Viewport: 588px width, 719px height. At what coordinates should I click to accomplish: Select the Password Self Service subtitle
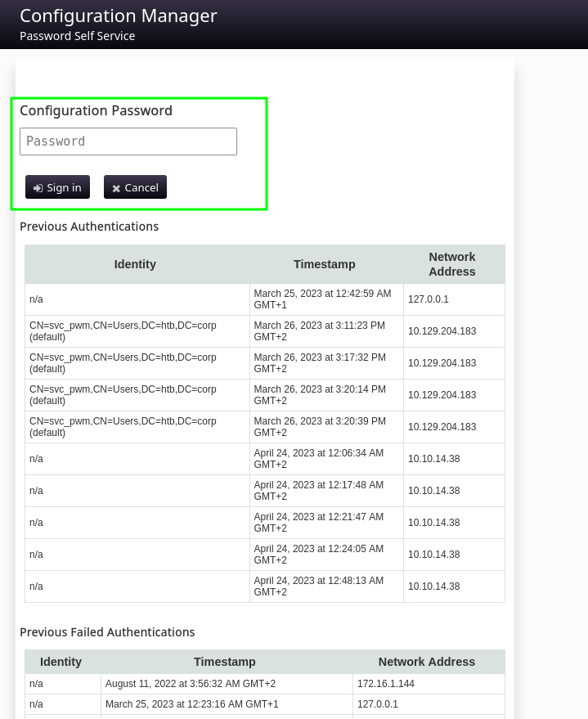tap(78, 36)
